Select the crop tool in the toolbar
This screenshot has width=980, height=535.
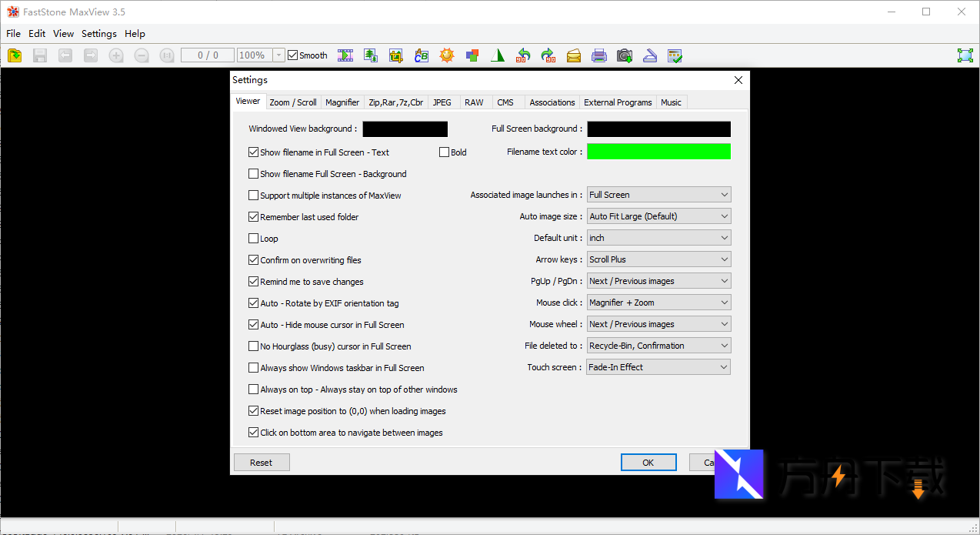[x=396, y=55]
